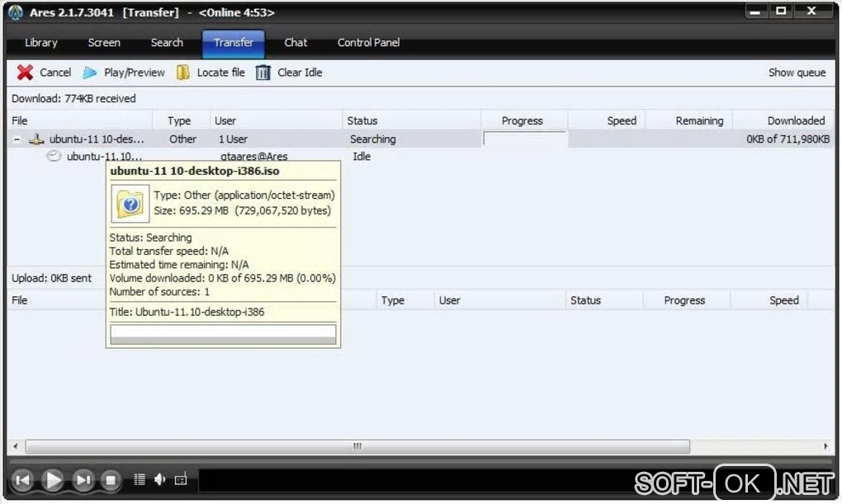Click the question-mark folder icon in the tooltip
This screenshot has height=504, width=842.
[x=130, y=204]
